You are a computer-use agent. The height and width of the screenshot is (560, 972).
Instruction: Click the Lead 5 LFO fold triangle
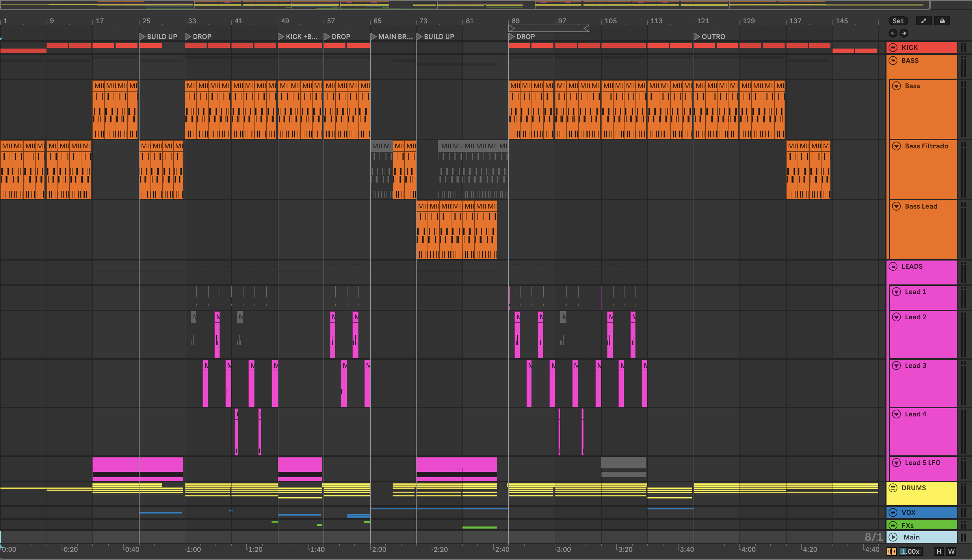click(897, 463)
